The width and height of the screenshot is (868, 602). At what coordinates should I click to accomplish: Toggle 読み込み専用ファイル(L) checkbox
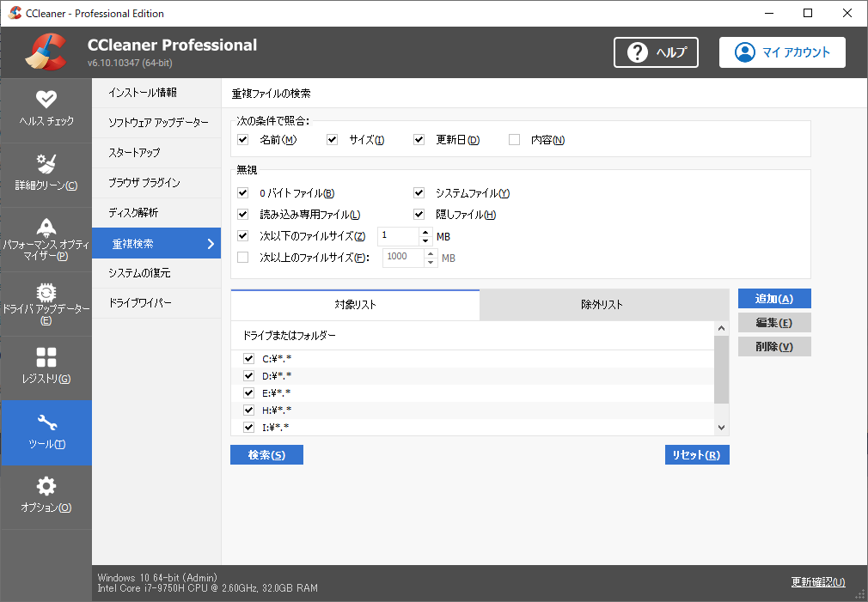tap(242, 214)
